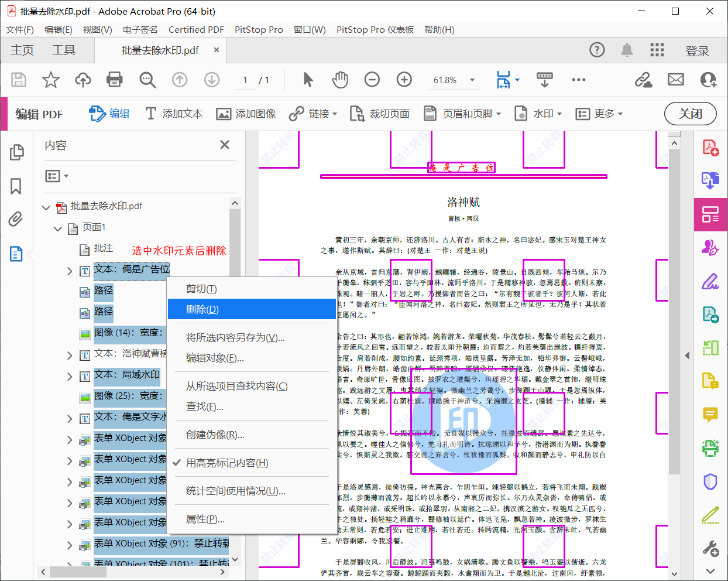Click the Save file floppy icon
728x581 pixels.
click(19, 80)
